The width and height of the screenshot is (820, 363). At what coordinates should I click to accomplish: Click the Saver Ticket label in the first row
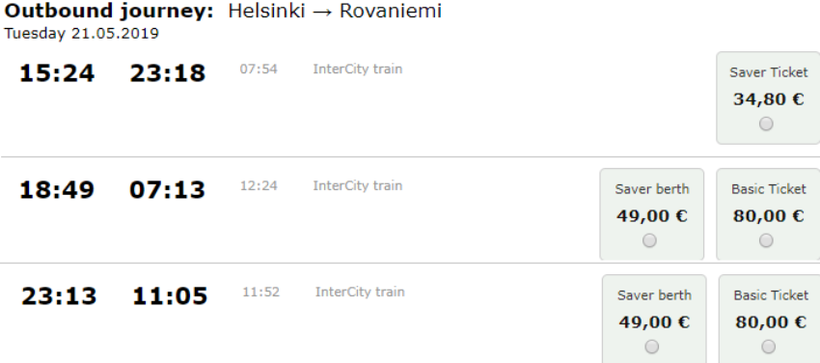click(x=769, y=73)
